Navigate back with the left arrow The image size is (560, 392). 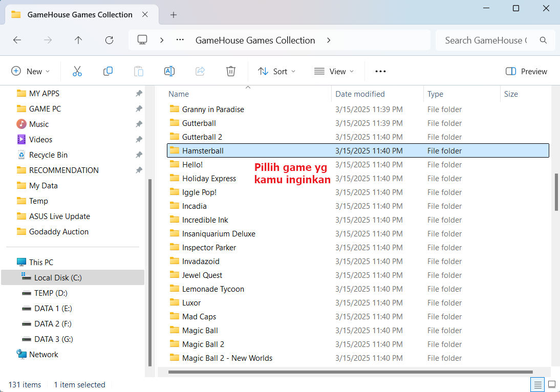click(x=17, y=40)
